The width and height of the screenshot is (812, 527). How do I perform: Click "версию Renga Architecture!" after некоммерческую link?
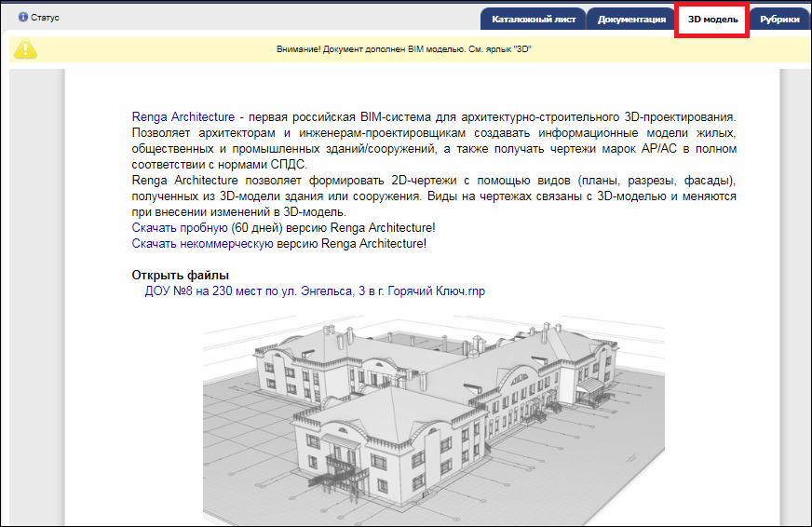point(352,244)
